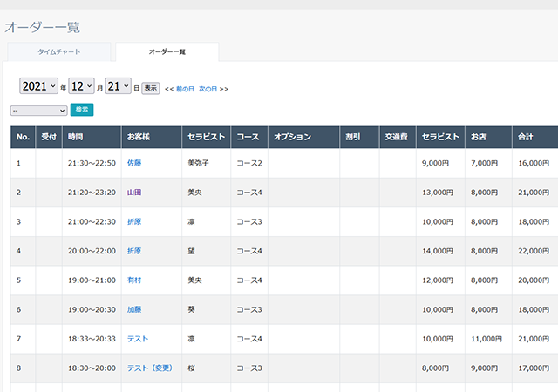Click therapist 美弥子 in row 1
The image size is (558, 392).
pos(198,163)
